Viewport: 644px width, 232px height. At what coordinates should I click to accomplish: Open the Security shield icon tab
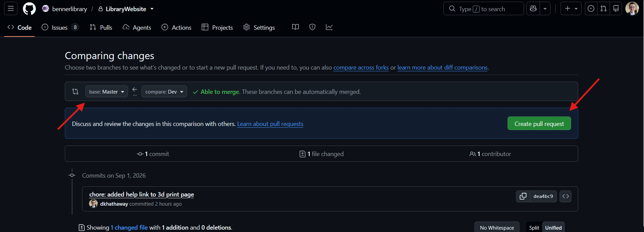click(312, 27)
